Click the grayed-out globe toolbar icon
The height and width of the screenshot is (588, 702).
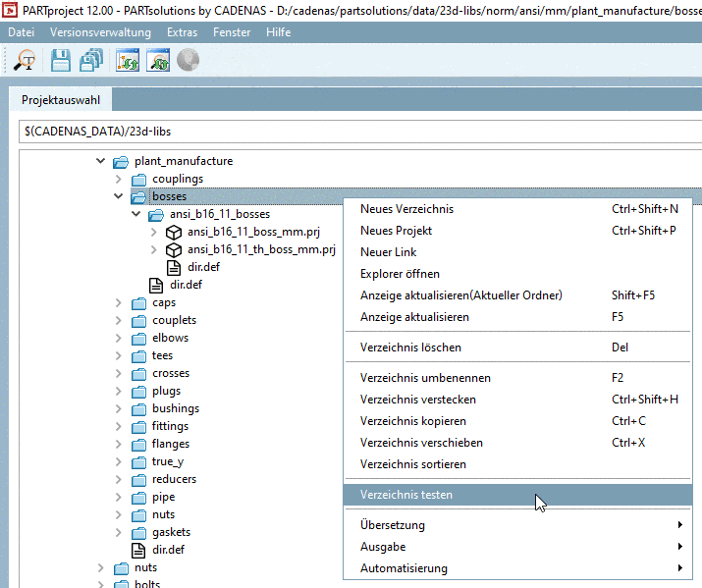pos(188,61)
